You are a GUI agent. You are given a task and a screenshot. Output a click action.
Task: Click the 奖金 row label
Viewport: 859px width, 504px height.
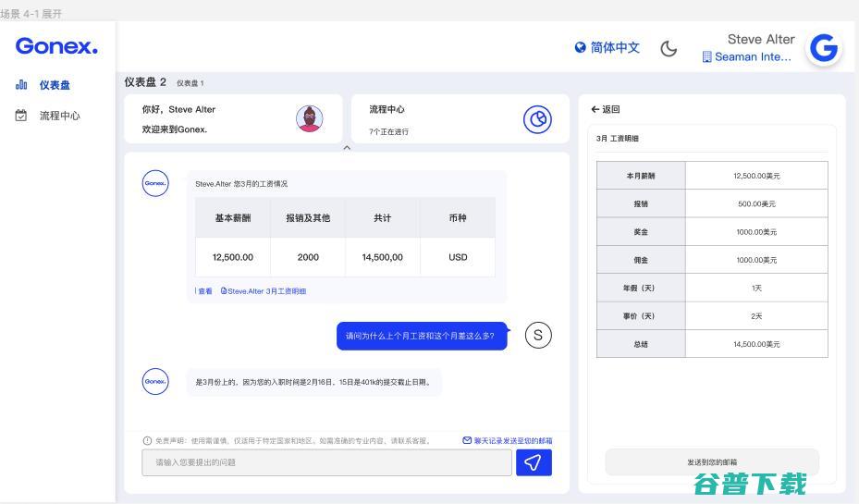pyautogui.click(x=641, y=232)
